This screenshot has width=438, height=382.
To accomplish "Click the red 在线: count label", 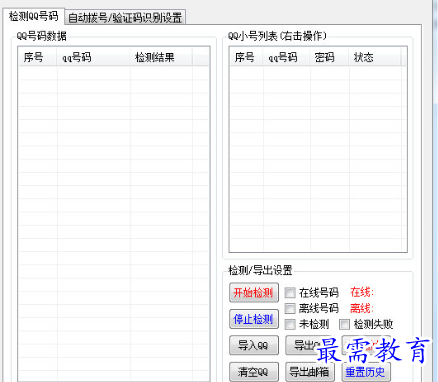I will pyautogui.click(x=362, y=292).
